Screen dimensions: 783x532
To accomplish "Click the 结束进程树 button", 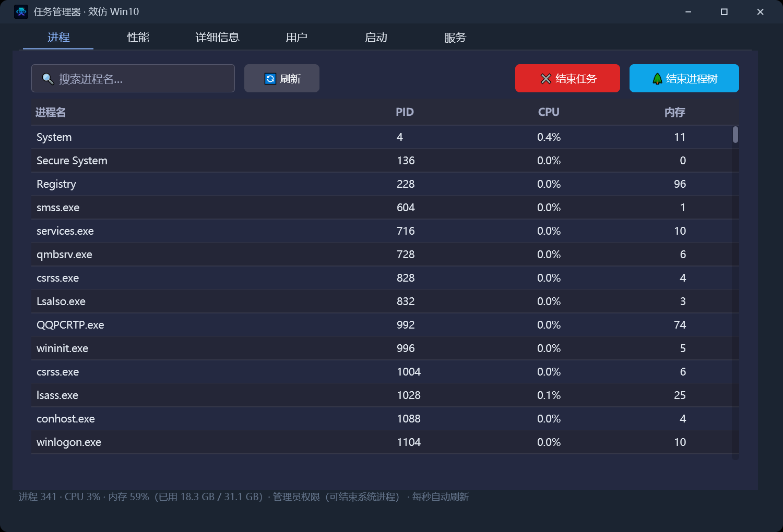I will 684,78.
